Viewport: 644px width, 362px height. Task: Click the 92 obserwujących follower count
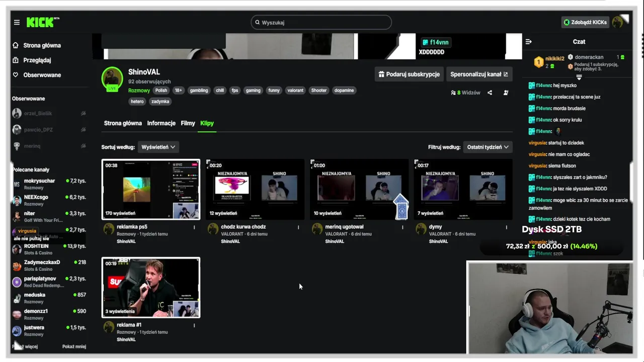click(x=149, y=81)
